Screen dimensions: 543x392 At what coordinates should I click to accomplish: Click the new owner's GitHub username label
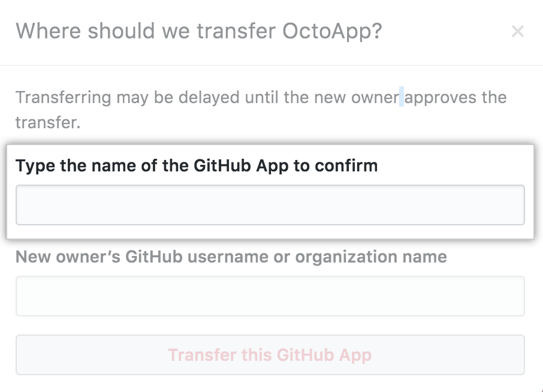[x=231, y=257]
